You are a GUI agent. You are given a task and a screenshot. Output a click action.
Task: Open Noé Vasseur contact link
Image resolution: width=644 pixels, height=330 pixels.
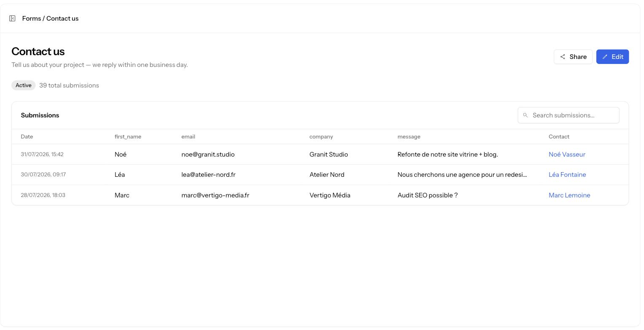click(567, 154)
